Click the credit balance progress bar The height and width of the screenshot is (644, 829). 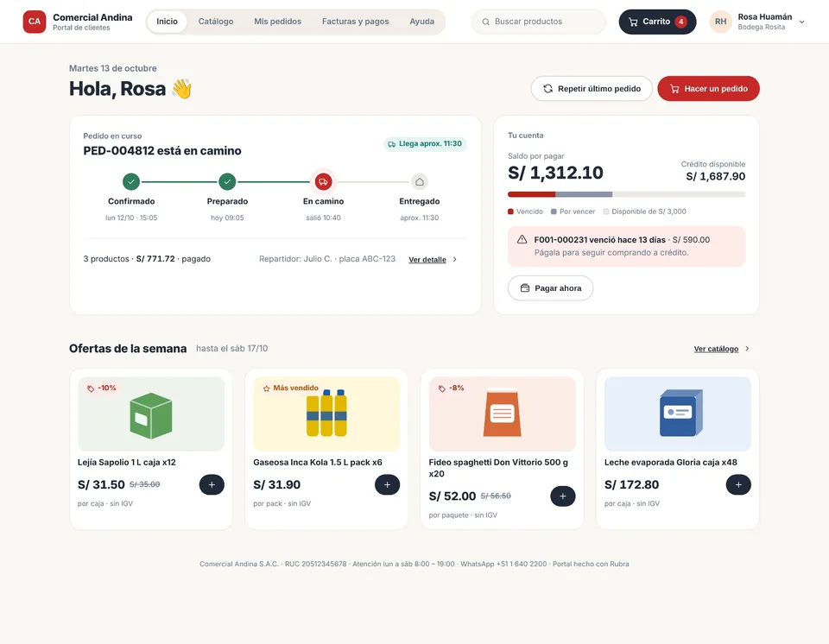click(627, 194)
